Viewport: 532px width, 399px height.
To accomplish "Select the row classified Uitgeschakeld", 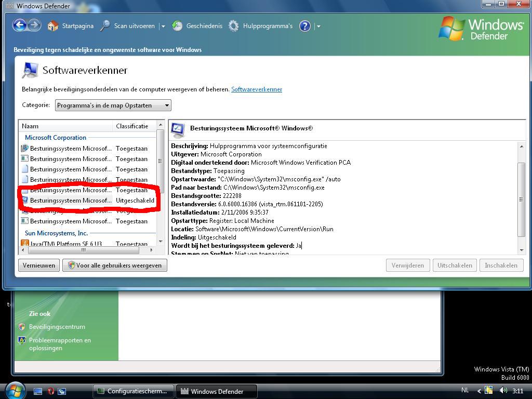I will tap(88, 200).
